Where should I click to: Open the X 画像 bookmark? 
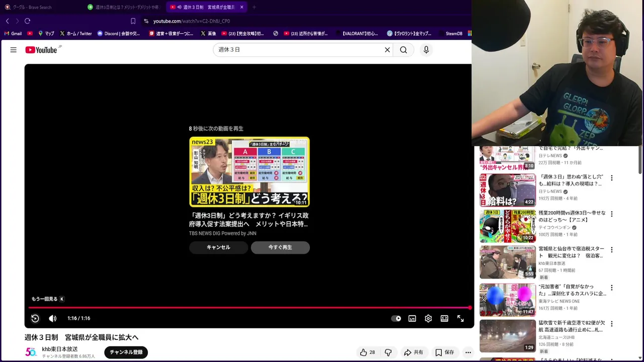point(208,34)
